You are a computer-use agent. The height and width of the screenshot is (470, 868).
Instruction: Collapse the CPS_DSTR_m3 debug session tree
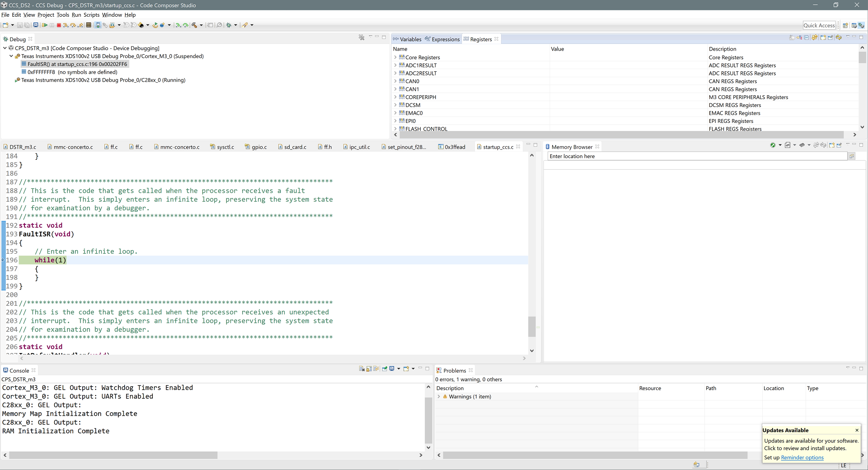5,48
